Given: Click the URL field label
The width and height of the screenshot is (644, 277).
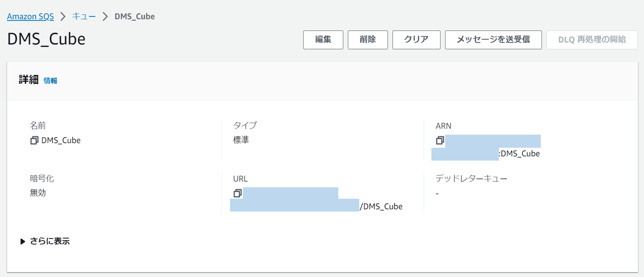Looking at the screenshot, I should [x=240, y=179].
